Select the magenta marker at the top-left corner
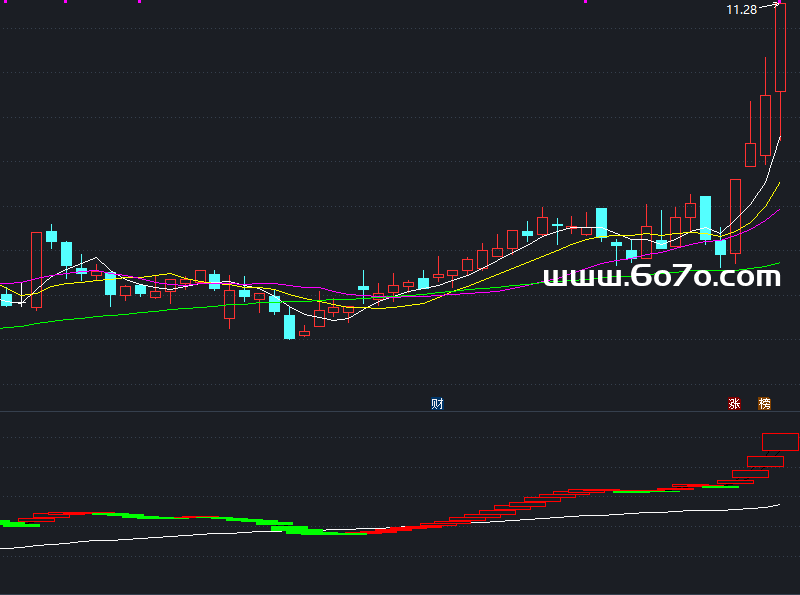The width and height of the screenshot is (800, 595). point(8,2)
